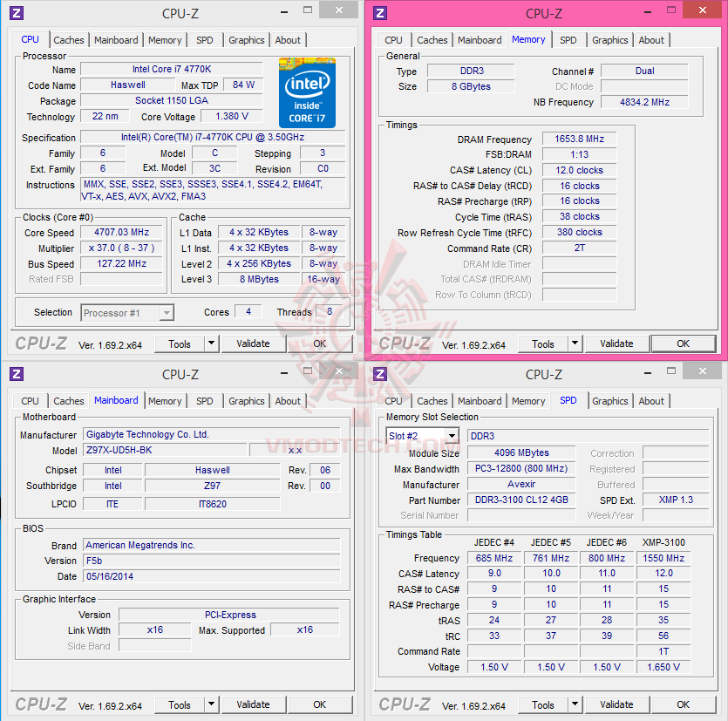Click OK button in Memory window

tap(683, 343)
